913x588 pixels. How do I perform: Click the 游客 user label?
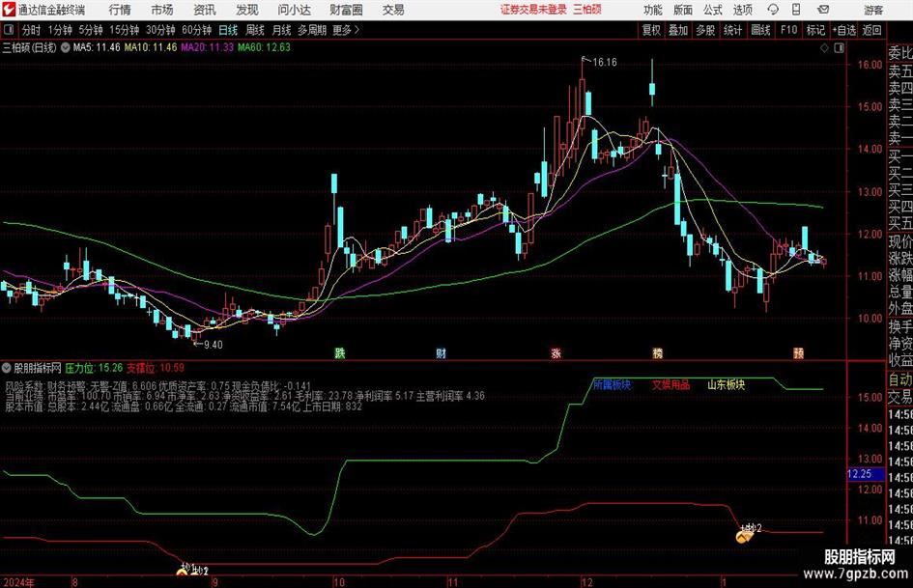pos(873,10)
